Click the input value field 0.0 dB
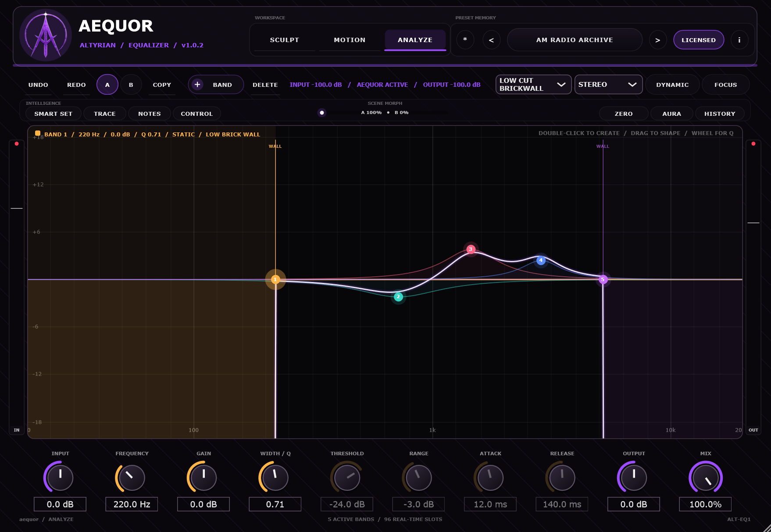 (x=60, y=504)
